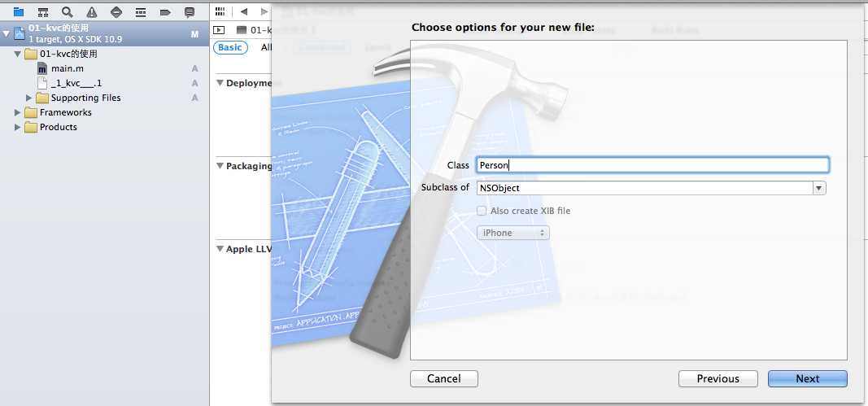868x406 pixels.
Task: Toggle the project targets list icon
Action: point(219,30)
